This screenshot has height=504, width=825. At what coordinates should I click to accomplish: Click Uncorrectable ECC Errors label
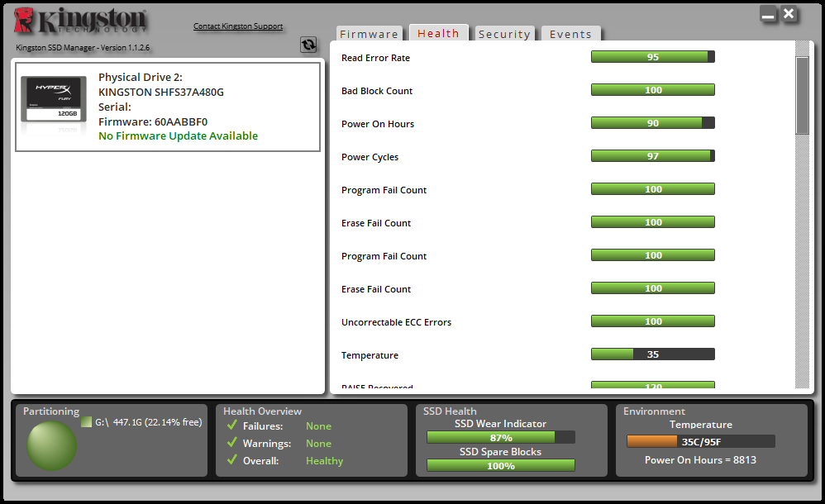pos(396,322)
